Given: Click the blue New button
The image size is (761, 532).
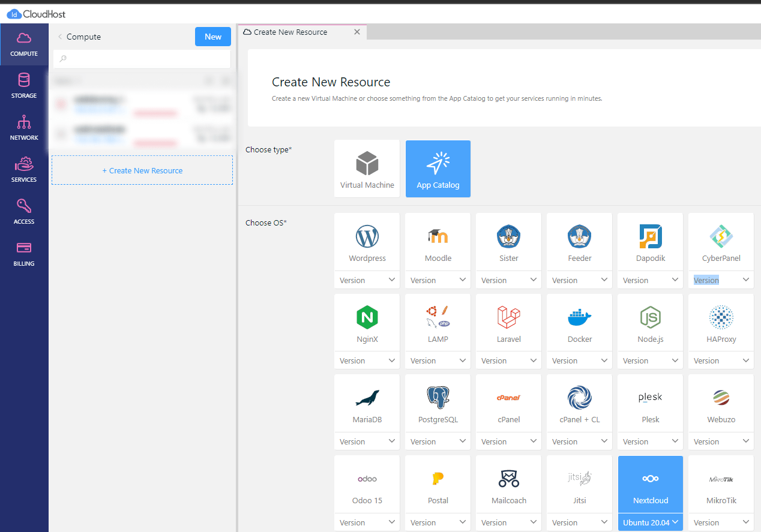Looking at the screenshot, I should click(x=212, y=37).
